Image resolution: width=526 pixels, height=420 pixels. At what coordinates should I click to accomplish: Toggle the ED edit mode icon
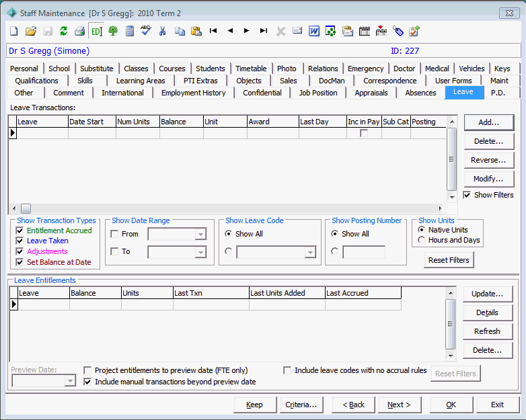pyautogui.click(x=96, y=31)
